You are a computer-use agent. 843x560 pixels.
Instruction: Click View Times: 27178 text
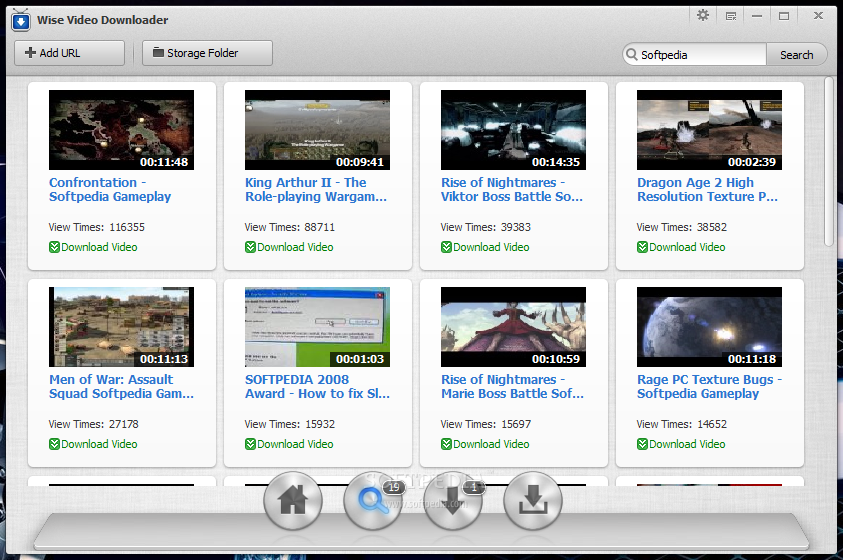[94, 425]
